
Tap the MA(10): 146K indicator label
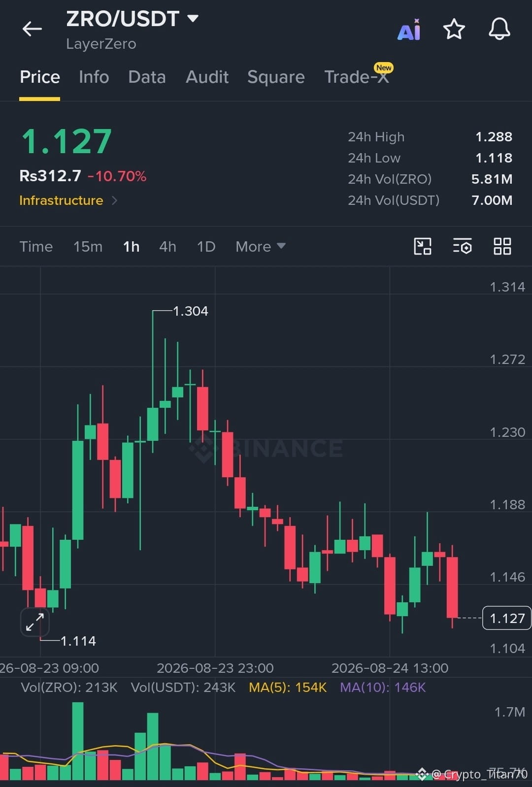(383, 688)
